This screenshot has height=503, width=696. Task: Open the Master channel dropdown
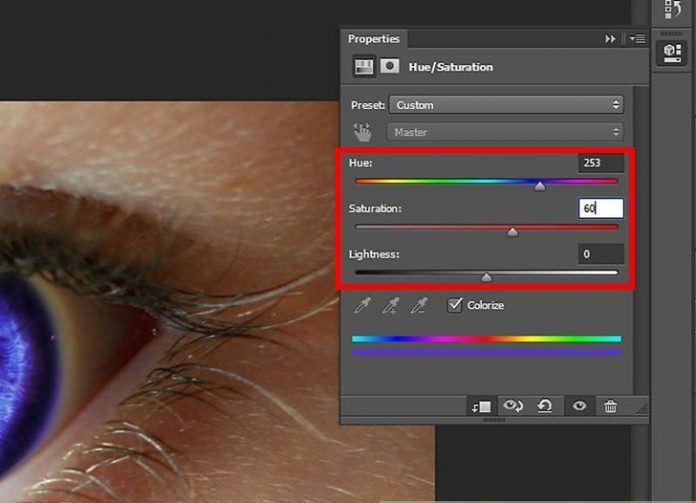point(506,132)
